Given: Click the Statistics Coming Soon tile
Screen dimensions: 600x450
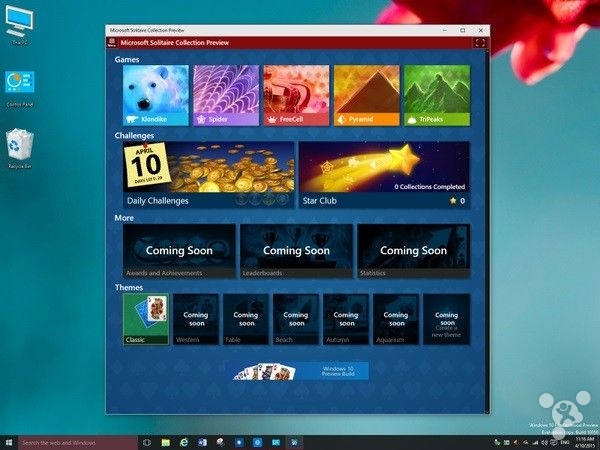Looking at the screenshot, I should point(414,251).
